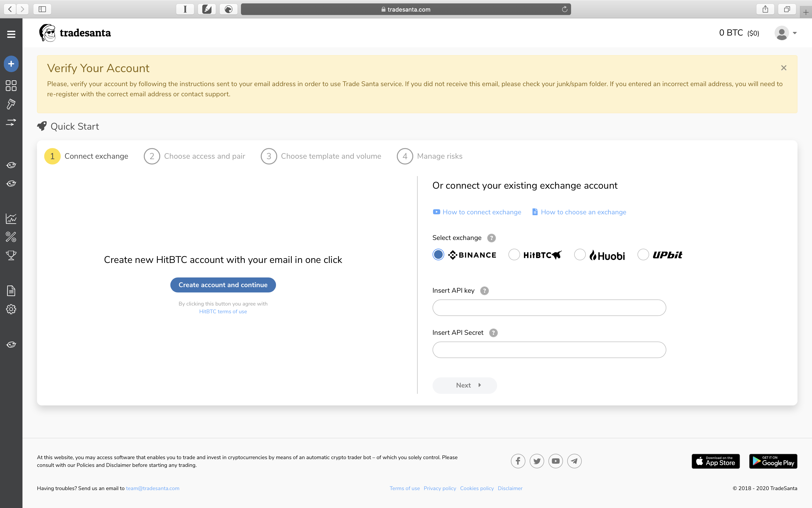Screen dimensions: 812x508
Task: Open the YouTube social icon
Action: tap(556, 461)
